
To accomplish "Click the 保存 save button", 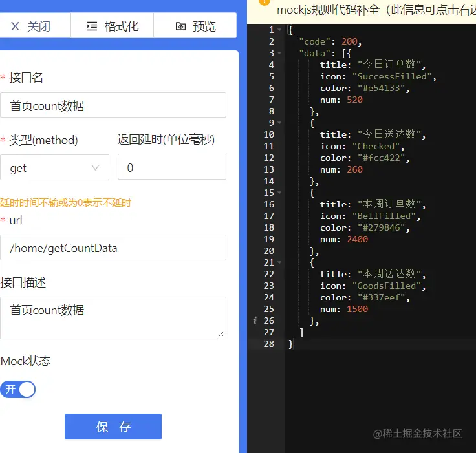I will [113, 427].
